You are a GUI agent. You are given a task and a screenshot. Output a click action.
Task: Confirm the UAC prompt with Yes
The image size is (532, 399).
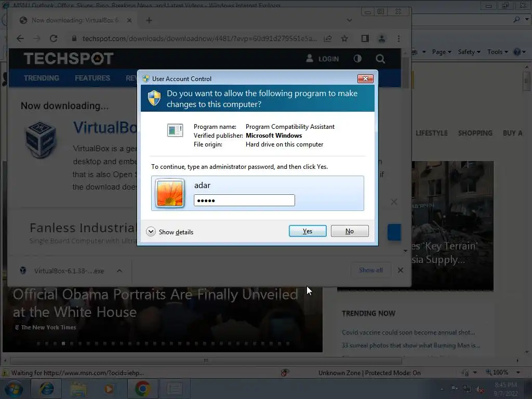tap(308, 231)
